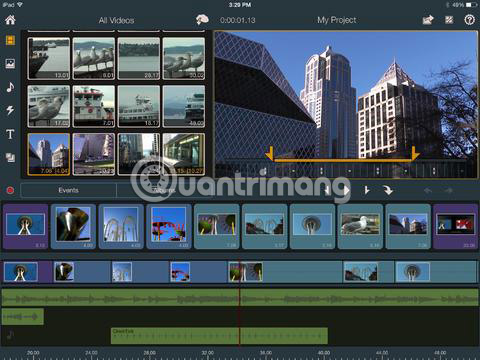Switch to the Events tab
The height and width of the screenshot is (360, 480).
tap(68, 190)
